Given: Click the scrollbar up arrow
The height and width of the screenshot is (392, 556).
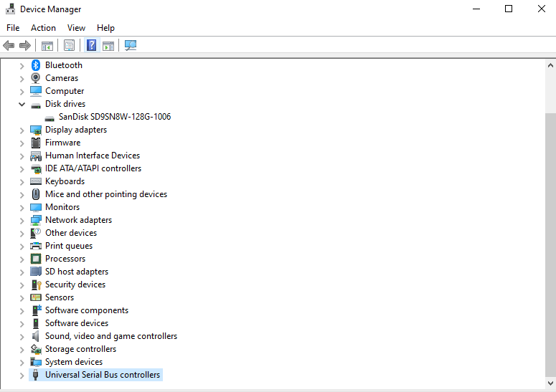Looking at the screenshot, I should 550,65.
